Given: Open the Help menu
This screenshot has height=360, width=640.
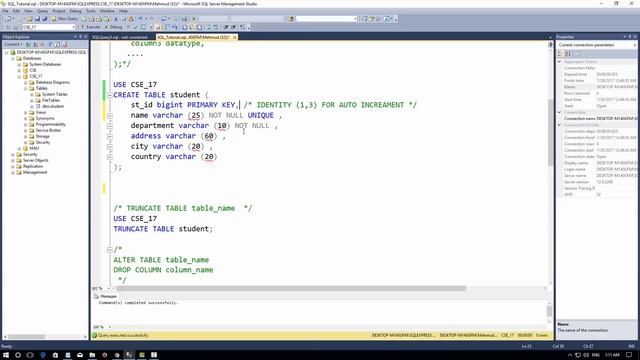Looking at the screenshot, I should point(123,11).
